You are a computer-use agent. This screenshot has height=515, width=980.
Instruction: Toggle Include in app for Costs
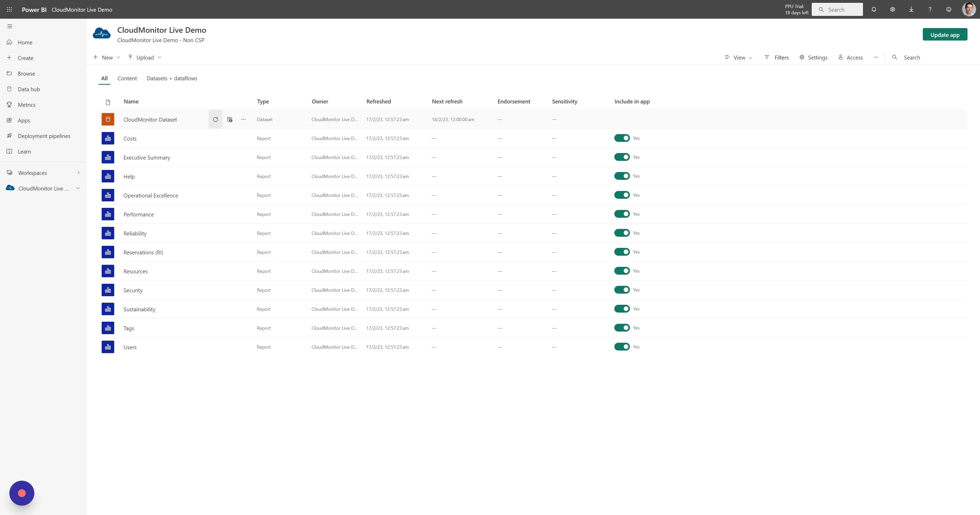point(622,138)
